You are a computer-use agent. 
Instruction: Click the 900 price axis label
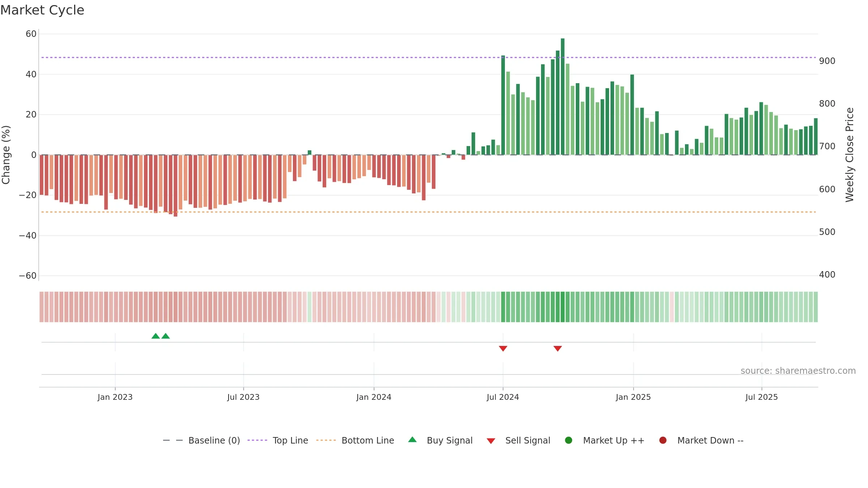point(827,61)
